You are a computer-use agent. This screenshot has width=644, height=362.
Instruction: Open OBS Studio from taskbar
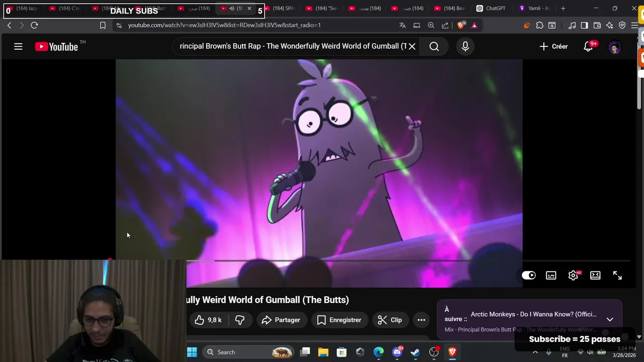434,352
